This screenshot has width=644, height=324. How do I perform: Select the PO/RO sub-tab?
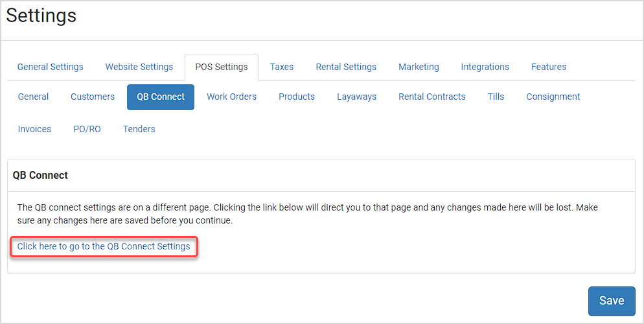(x=87, y=129)
